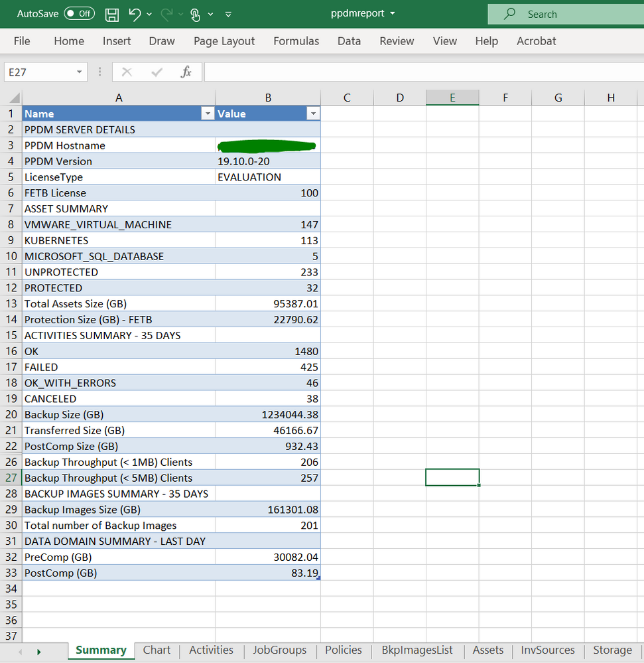Click the sheet tab scroll right arrow
This screenshot has width=644, height=663.
(x=39, y=652)
